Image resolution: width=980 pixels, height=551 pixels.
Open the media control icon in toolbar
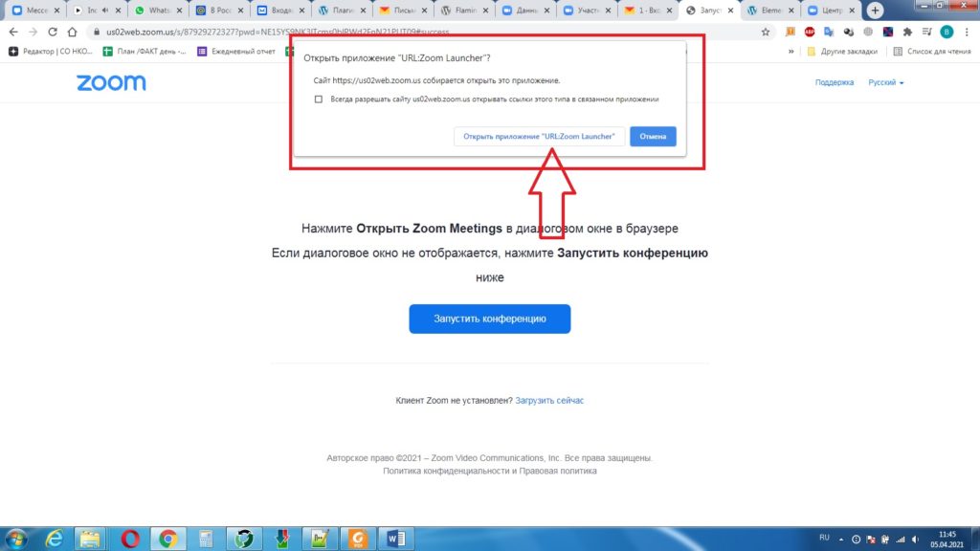[x=926, y=32]
